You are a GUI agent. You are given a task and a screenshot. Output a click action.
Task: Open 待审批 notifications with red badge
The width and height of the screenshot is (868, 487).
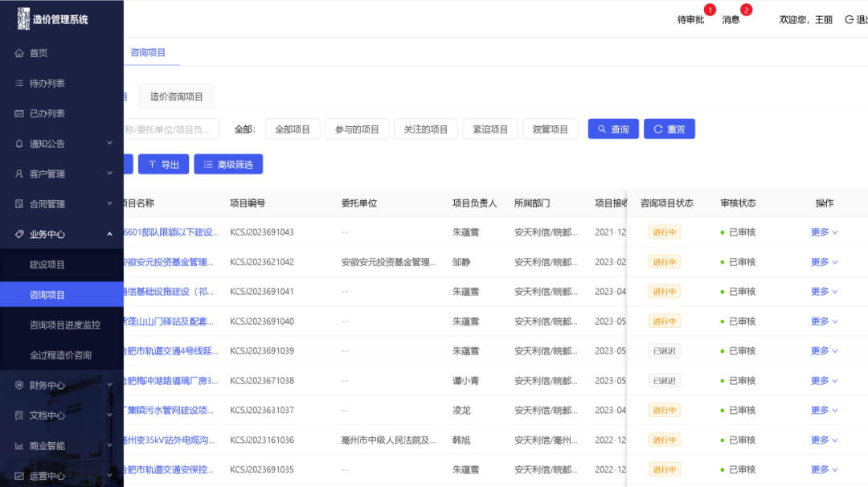coord(691,19)
